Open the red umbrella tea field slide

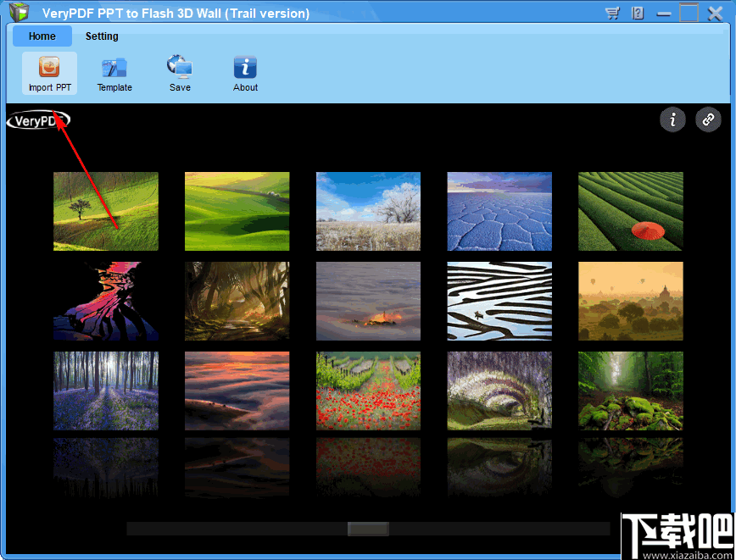pyautogui.click(x=631, y=211)
